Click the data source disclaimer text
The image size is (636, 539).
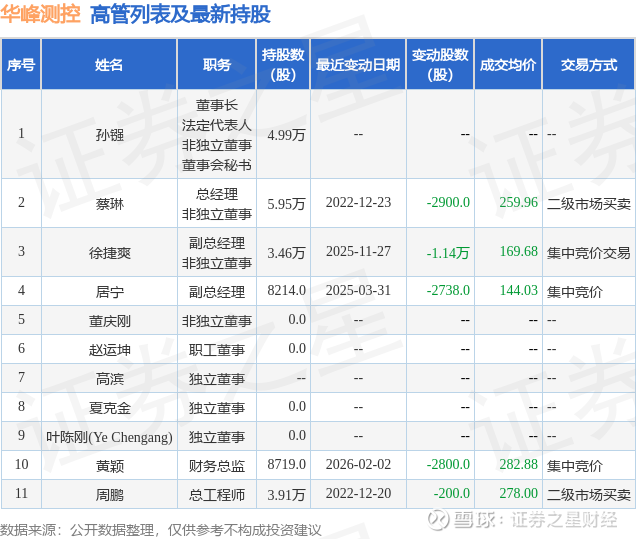coord(161,530)
